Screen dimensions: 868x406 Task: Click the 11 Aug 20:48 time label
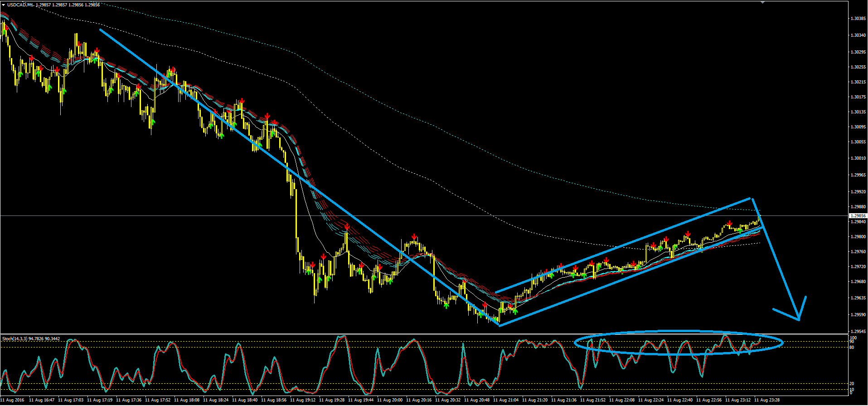click(477, 400)
